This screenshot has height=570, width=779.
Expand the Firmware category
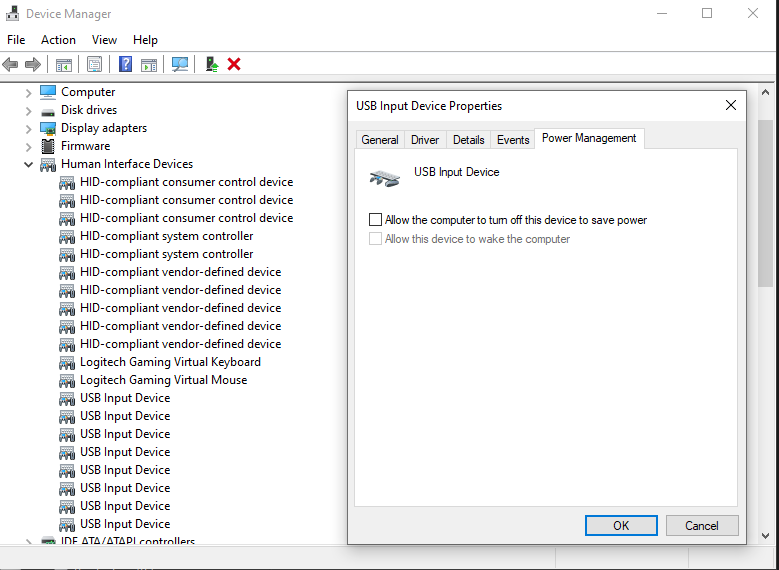[29, 146]
